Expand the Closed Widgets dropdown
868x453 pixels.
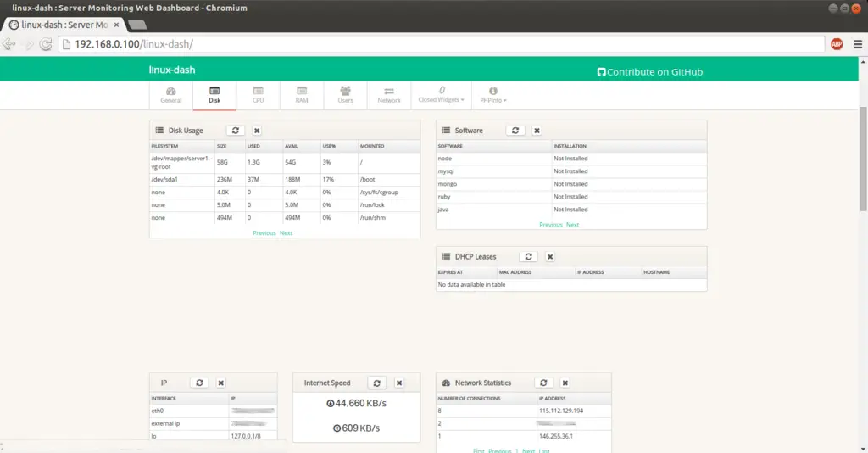(x=441, y=95)
